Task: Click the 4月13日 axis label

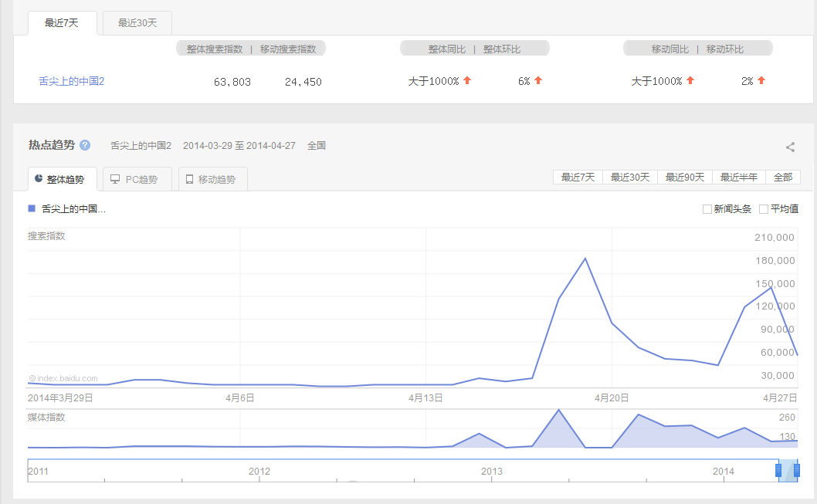Action: click(x=425, y=397)
